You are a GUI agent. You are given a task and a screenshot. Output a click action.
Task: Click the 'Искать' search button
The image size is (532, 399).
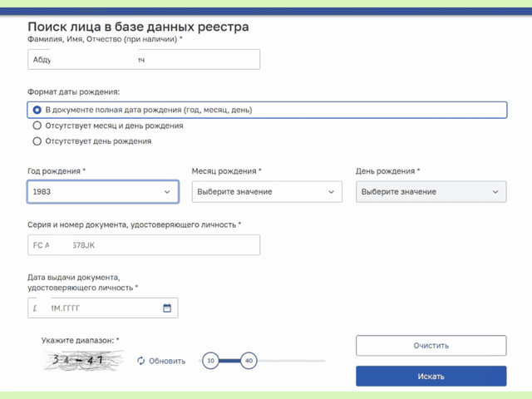431,376
